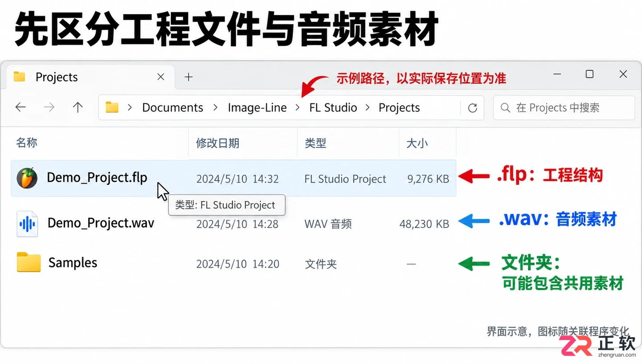Click the size value 9,276 KB

[x=428, y=179]
